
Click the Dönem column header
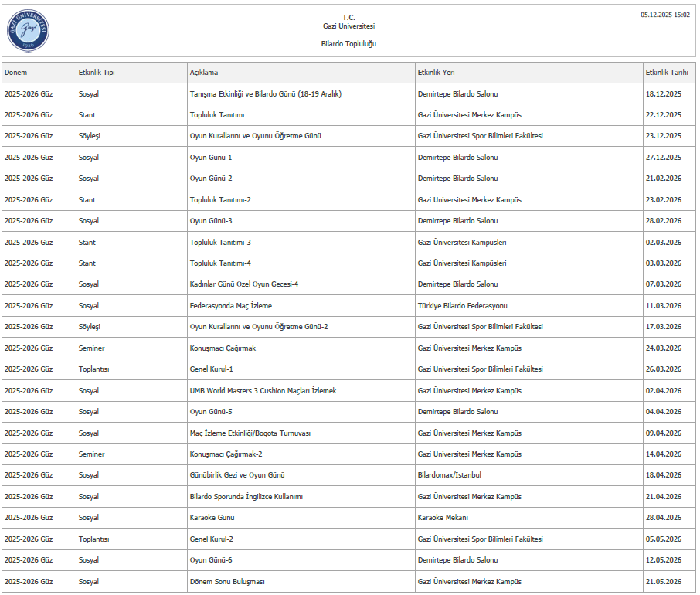pos(16,73)
